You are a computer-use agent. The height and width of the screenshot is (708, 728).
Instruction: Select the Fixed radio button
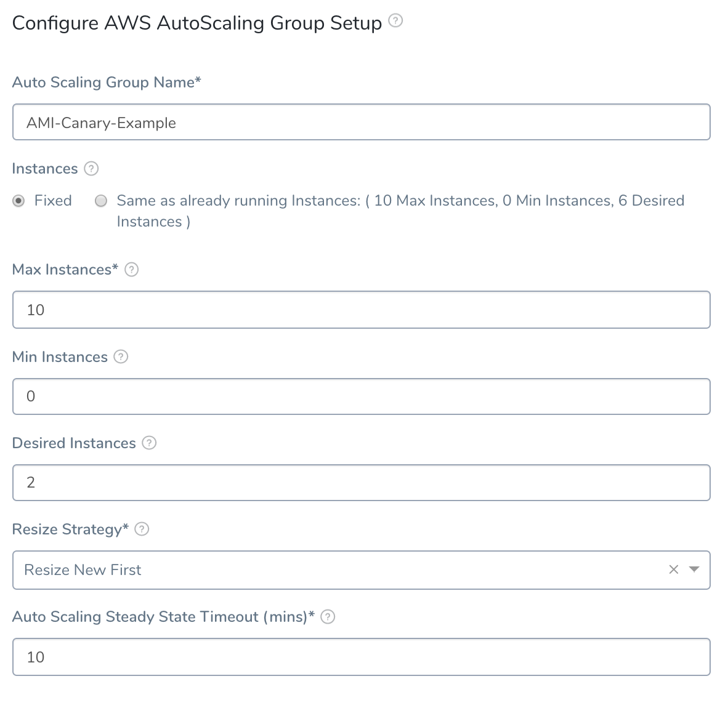tap(18, 201)
